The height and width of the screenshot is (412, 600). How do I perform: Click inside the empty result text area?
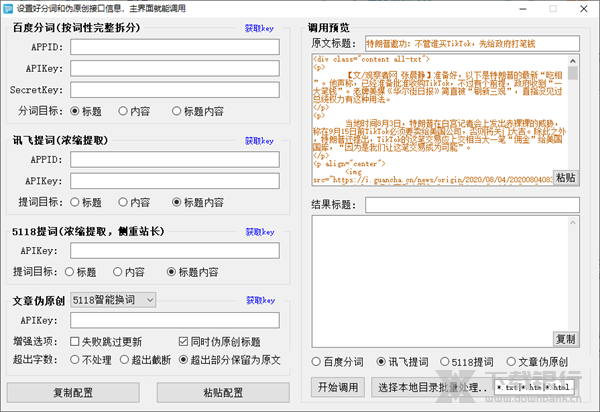coord(439,281)
